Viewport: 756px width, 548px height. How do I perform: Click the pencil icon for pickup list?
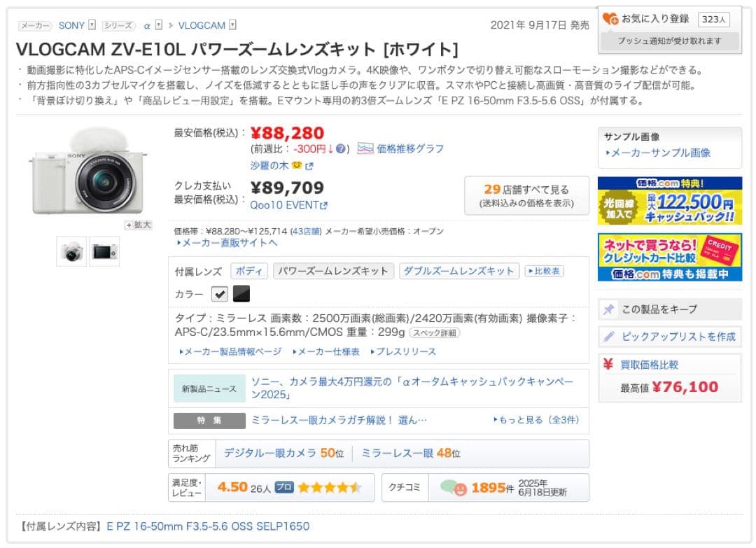609,337
